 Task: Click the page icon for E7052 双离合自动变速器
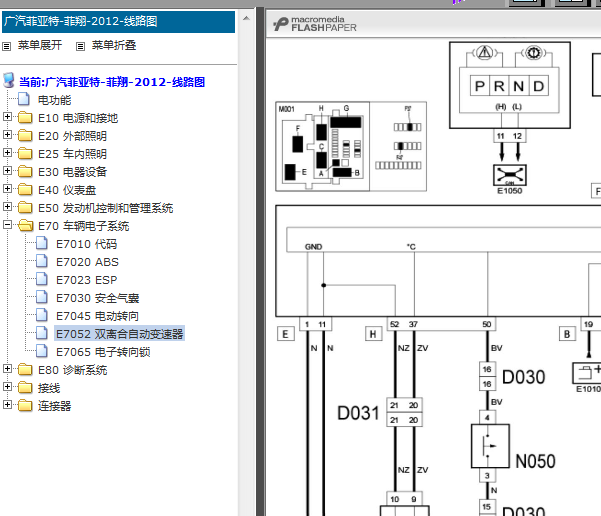point(42,333)
